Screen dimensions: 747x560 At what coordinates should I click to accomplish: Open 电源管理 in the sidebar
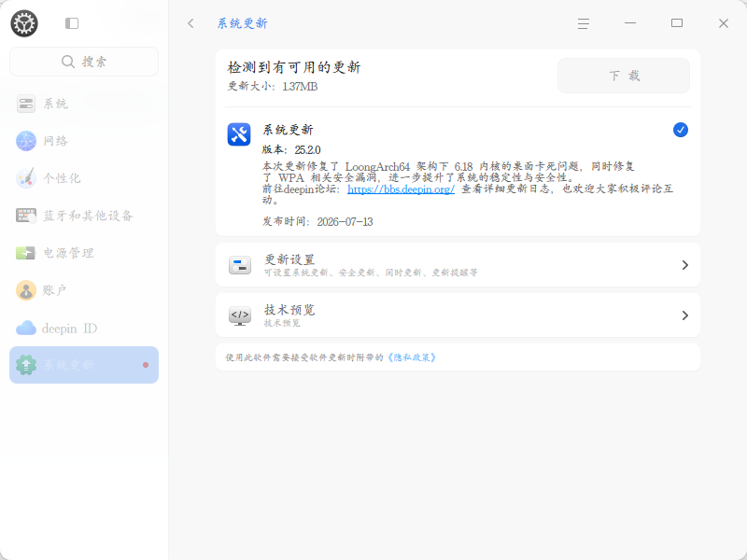coord(84,253)
